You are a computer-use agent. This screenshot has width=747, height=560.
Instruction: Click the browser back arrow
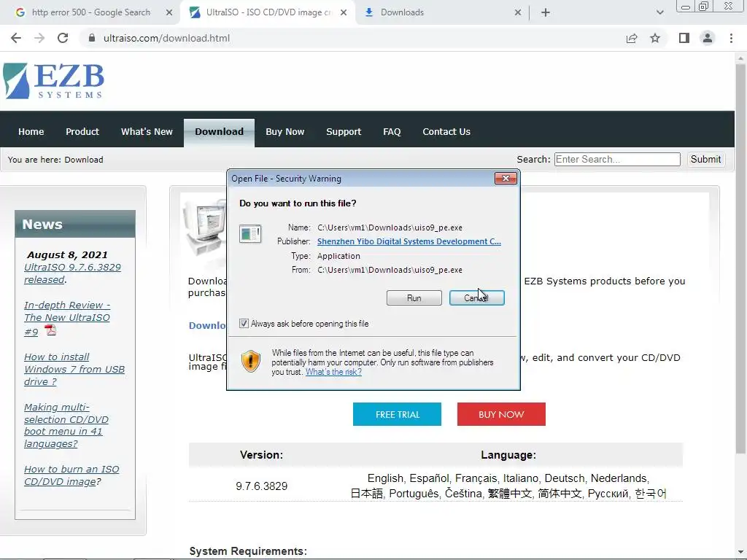[x=16, y=38]
